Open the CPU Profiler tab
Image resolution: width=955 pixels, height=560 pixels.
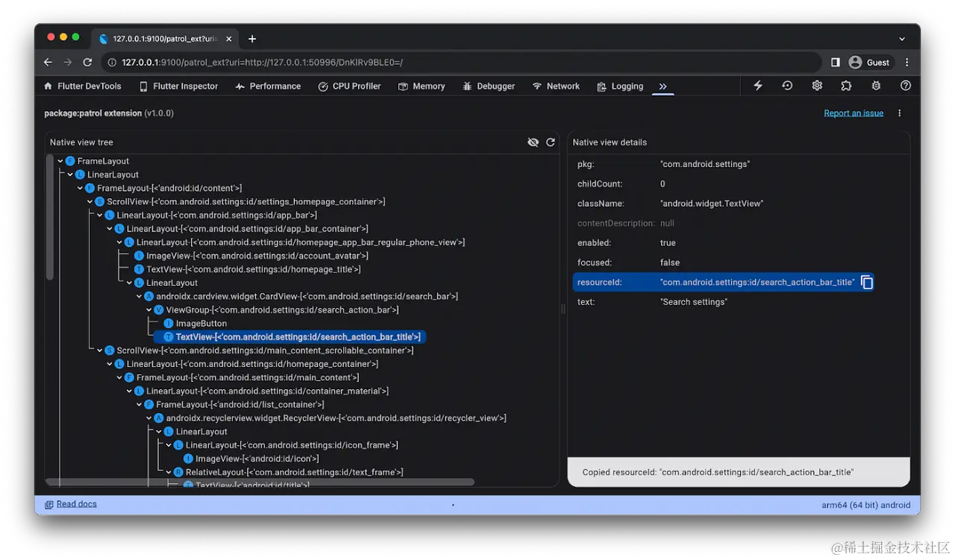click(349, 86)
